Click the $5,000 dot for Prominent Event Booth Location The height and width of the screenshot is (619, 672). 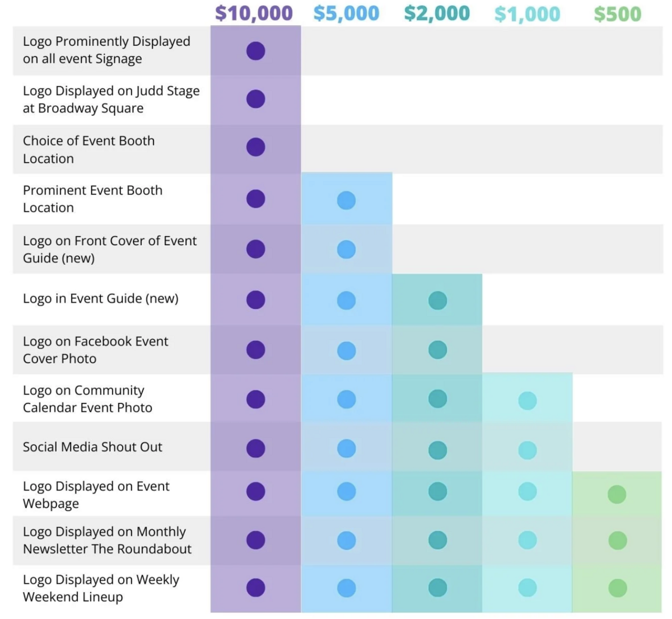pos(346,200)
